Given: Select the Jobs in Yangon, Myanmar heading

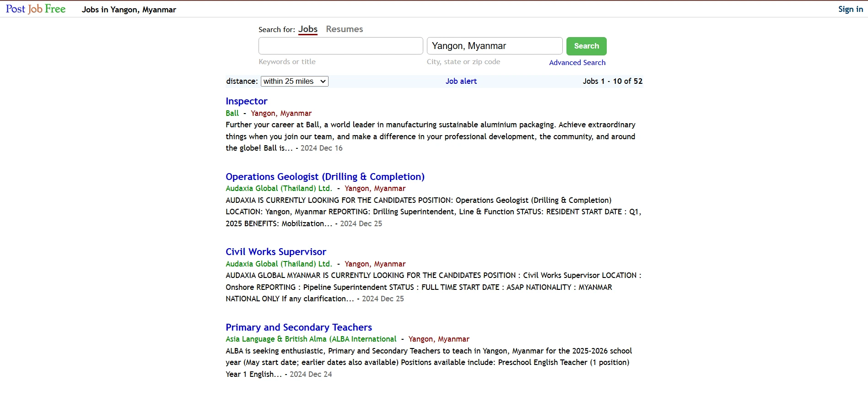Looking at the screenshot, I should pos(129,10).
